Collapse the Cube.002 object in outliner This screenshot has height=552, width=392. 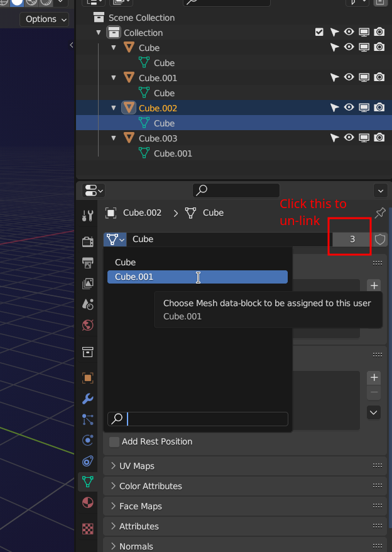pyautogui.click(x=114, y=108)
